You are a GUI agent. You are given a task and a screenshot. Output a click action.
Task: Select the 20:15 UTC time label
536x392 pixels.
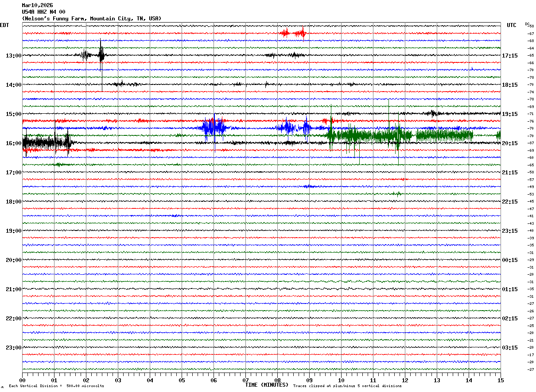[x=510, y=143]
